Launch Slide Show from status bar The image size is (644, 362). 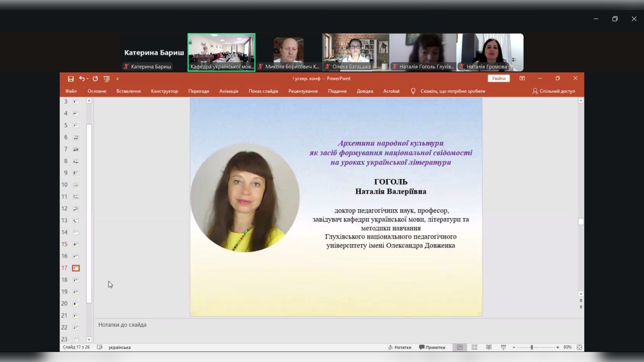503,347
